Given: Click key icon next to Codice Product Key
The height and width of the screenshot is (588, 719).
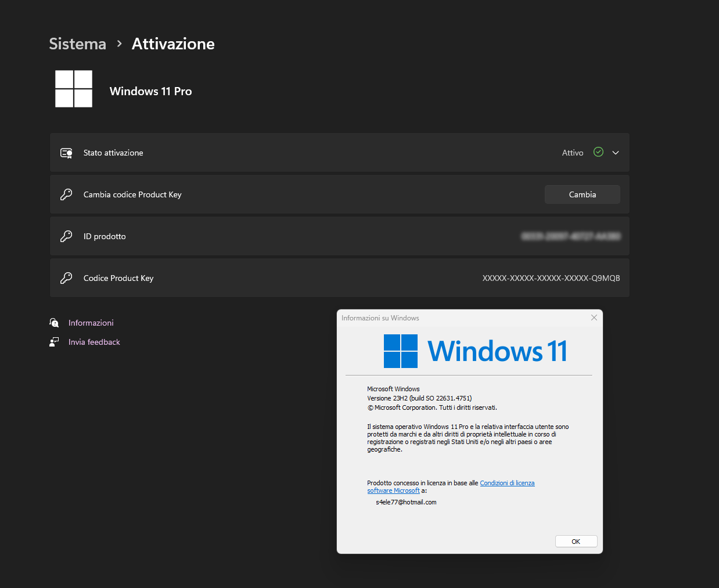Looking at the screenshot, I should [x=66, y=278].
